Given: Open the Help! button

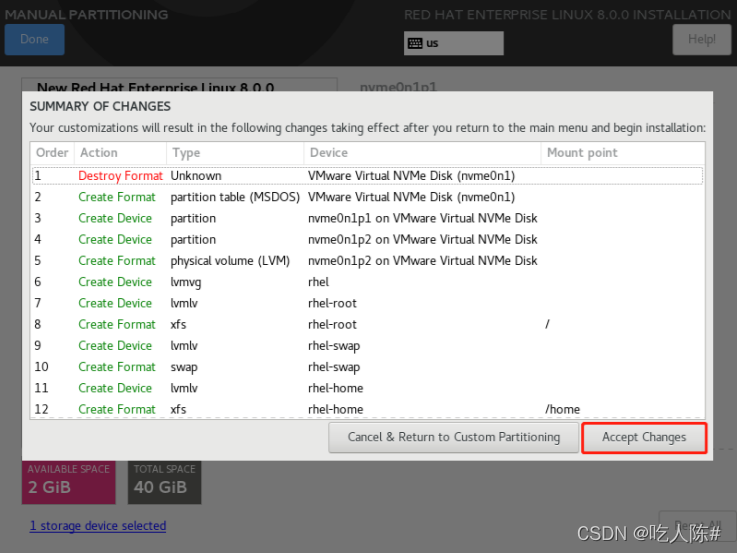Looking at the screenshot, I should [701, 39].
